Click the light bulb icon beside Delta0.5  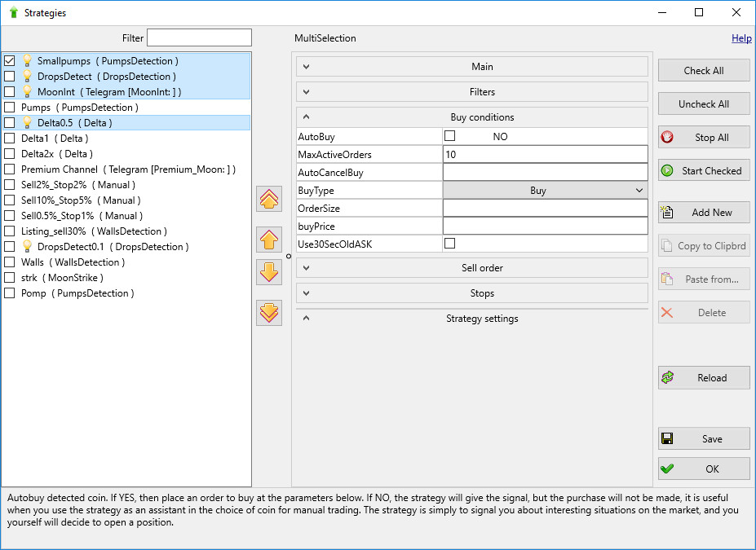pyautogui.click(x=27, y=123)
